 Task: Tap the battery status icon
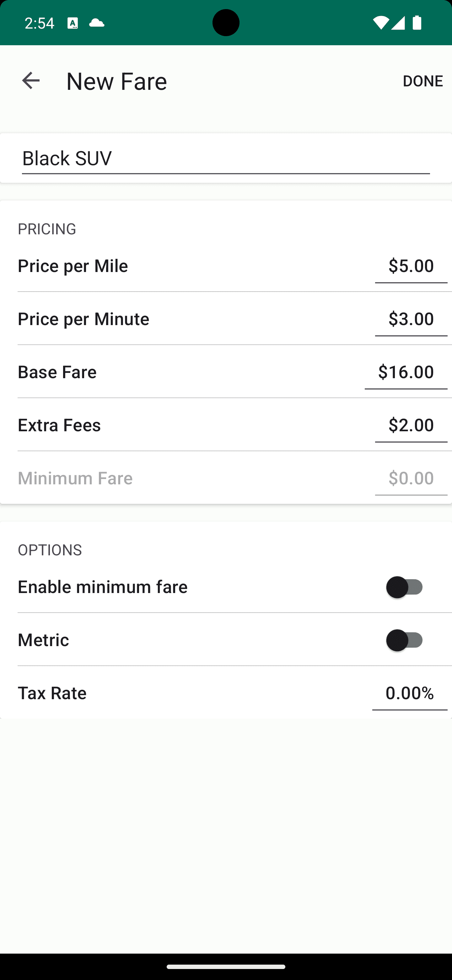417,23
